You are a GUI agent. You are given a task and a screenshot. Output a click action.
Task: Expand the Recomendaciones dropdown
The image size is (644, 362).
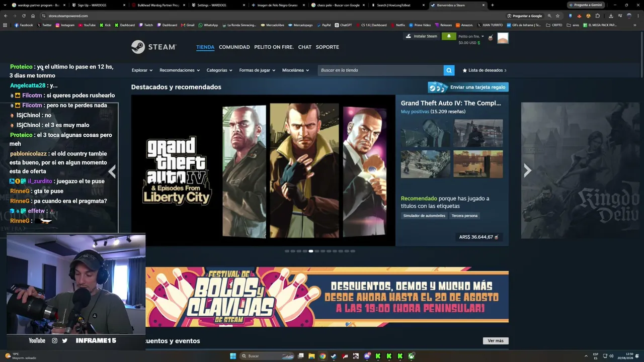click(x=180, y=70)
